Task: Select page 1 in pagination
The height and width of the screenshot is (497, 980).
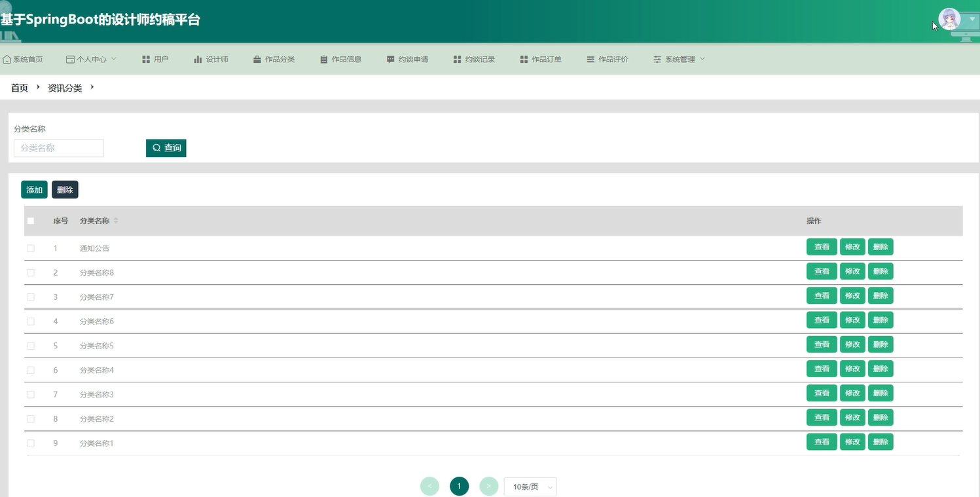Action: coord(460,487)
